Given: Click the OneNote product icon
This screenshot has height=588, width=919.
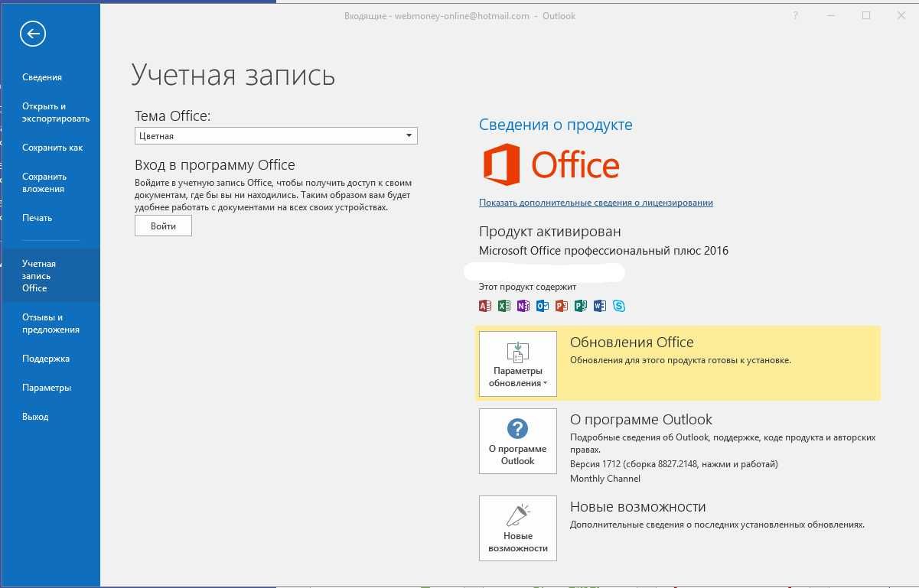Looking at the screenshot, I should point(523,306).
